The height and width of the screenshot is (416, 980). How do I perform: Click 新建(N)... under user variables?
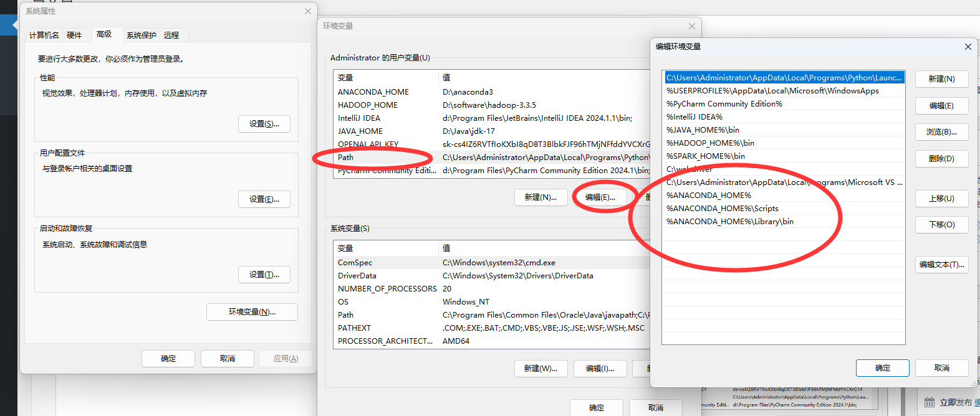pos(540,197)
